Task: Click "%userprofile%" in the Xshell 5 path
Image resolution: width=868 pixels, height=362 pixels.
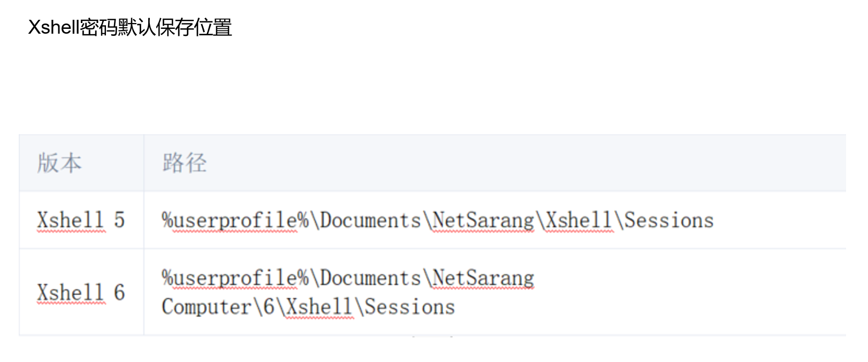Action: click(x=235, y=220)
